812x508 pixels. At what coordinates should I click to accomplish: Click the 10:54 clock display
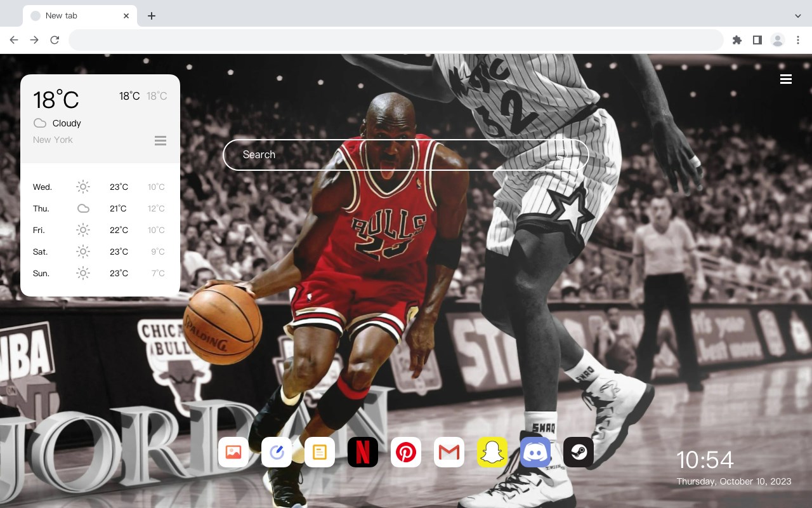click(x=705, y=460)
